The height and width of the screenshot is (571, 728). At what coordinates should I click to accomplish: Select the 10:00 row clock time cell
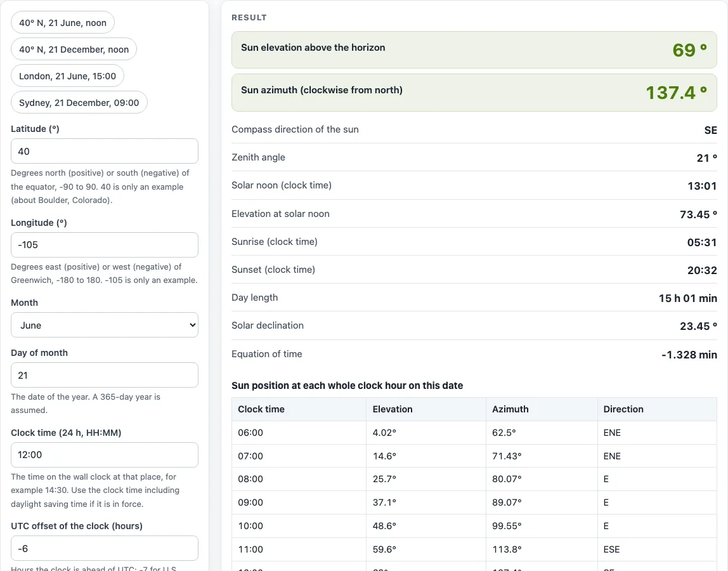299,526
